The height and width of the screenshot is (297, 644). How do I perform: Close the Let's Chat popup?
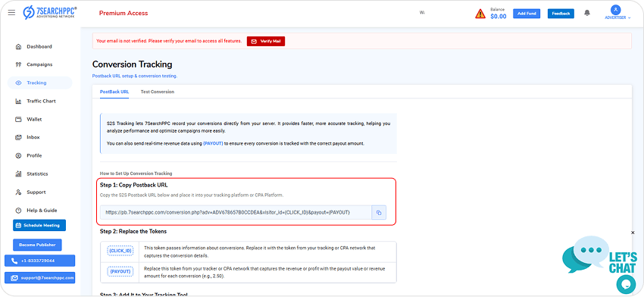[633, 233]
